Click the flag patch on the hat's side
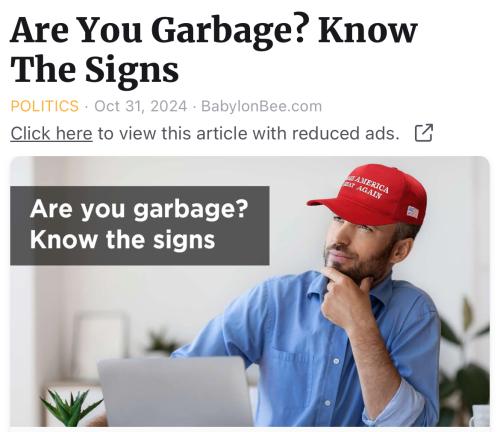This screenshot has width=500, height=432. 412,212
